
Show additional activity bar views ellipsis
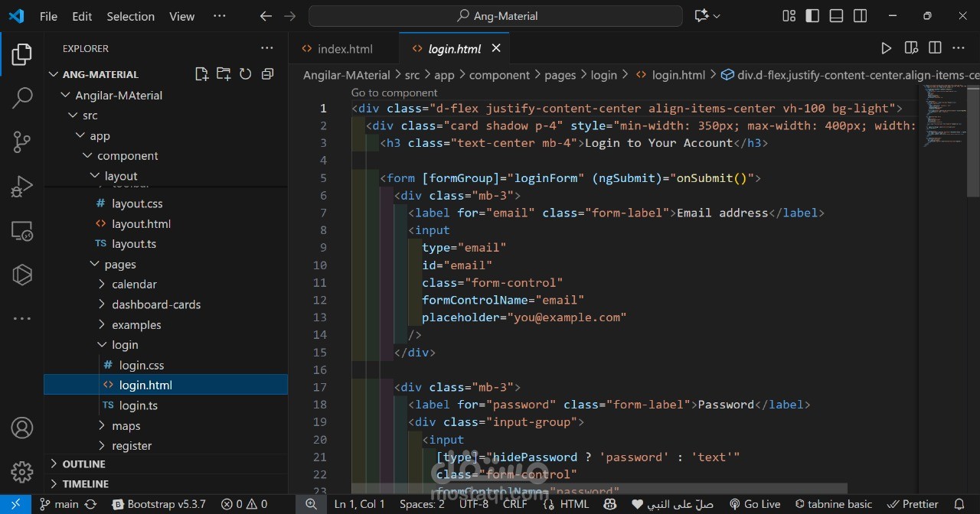pos(22,318)
